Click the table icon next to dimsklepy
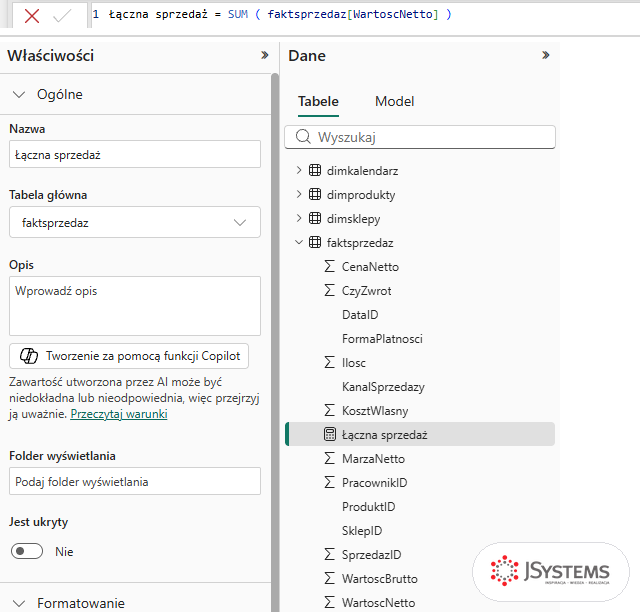This screenshot has width=640, height=612. tap(315, 218)
